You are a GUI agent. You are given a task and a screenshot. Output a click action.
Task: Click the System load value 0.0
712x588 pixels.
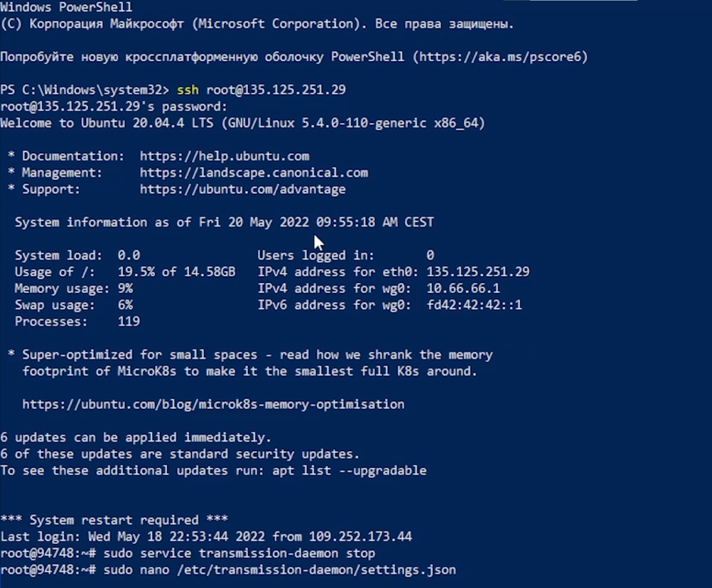129,255
